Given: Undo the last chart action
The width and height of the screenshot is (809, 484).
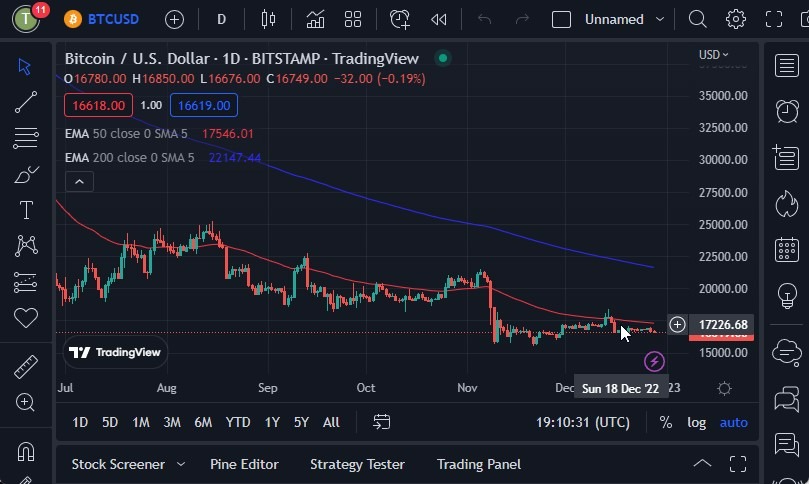Looking at the screenshot, I should click(484, 20).
